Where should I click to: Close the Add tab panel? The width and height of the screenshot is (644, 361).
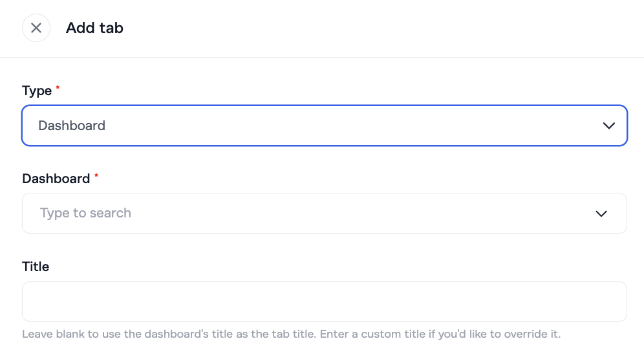pyautogui.click(x=36, y=28)
